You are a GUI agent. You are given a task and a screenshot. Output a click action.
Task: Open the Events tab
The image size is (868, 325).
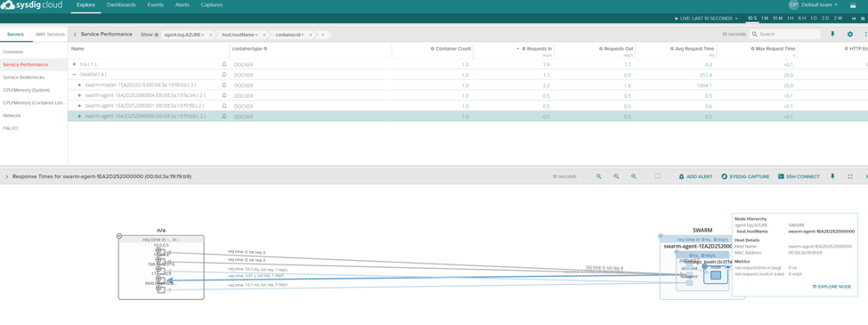pyautogui.click(x=155, y=5)
